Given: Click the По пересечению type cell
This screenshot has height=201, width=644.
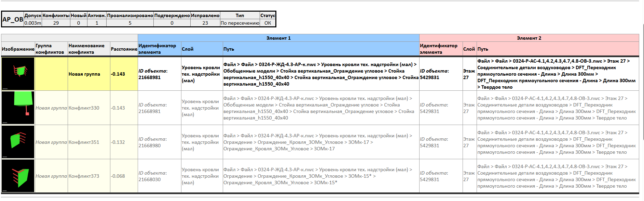Looking at the screenshot, I should (x=240, y=23).
